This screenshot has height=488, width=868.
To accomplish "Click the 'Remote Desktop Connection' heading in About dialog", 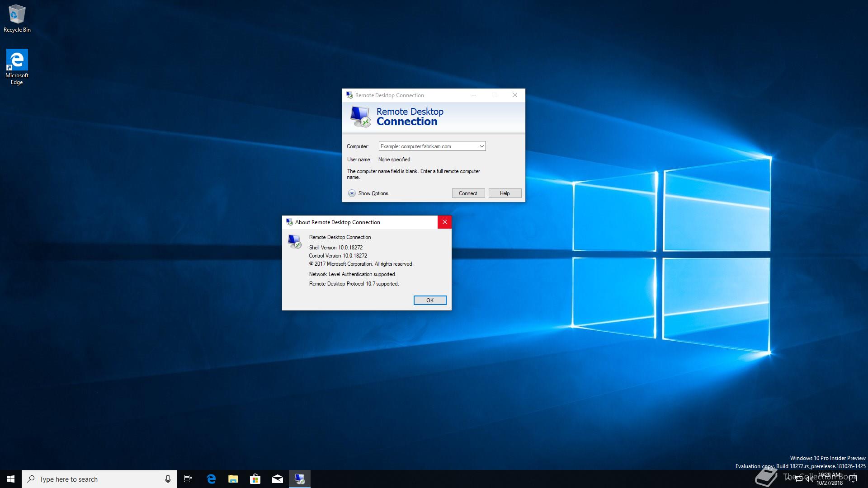I will tap(340, 237).
